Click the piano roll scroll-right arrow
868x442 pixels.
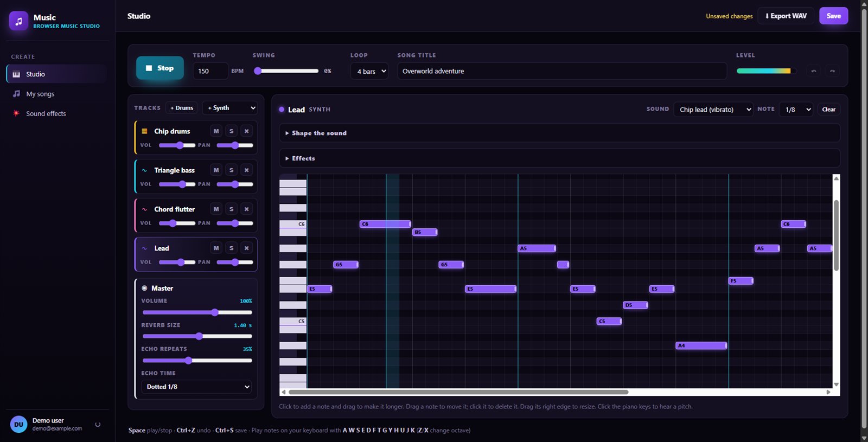coord(828,392)
